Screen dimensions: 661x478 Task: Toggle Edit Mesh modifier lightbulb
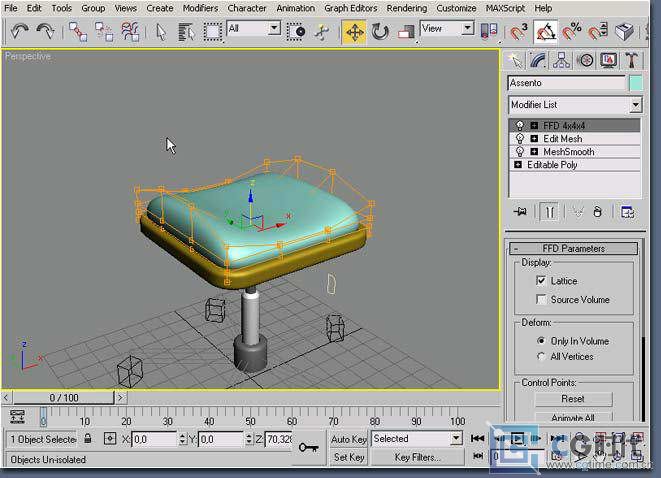(520, 139)
